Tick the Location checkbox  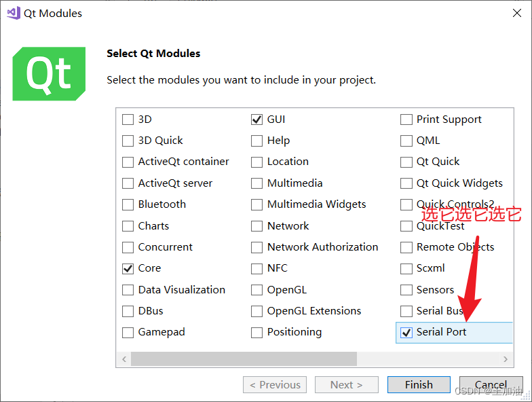pos(256,162)
